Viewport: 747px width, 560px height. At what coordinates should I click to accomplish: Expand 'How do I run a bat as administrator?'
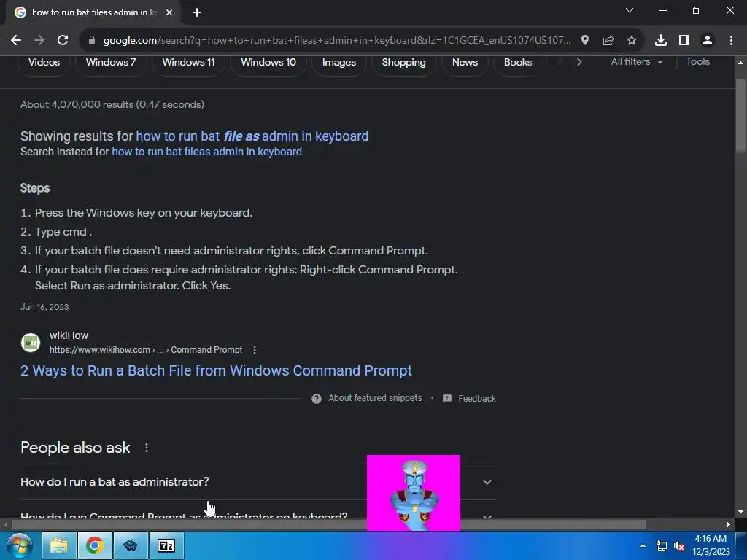point(258,482)
